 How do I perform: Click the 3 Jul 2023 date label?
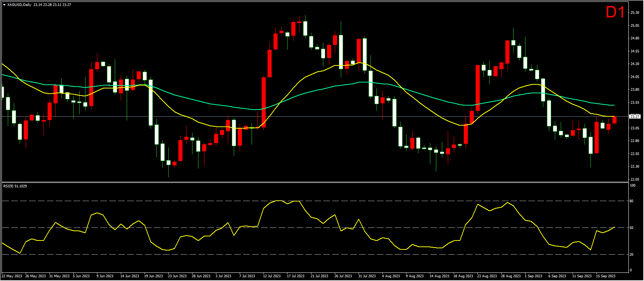pyautogui.click(x=224, y=276)
